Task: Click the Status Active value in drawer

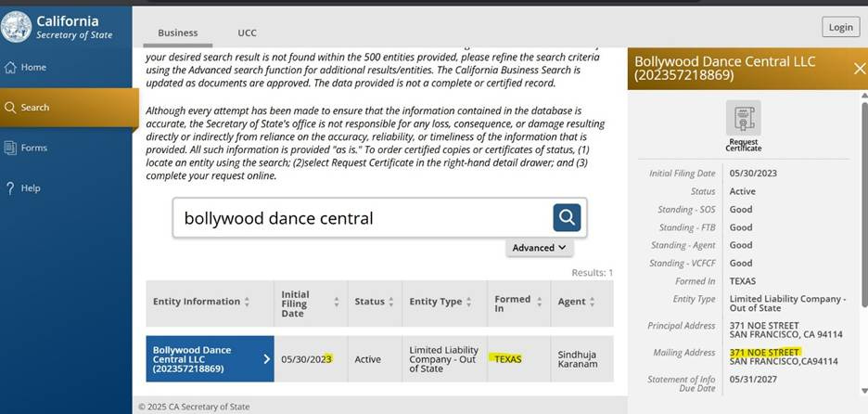Action: [742, 191]
